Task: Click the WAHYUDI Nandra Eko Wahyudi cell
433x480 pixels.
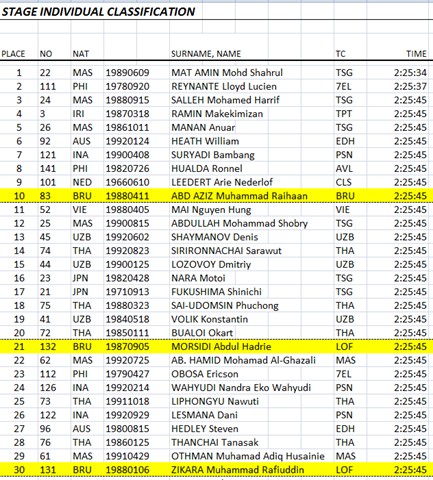Action: click(241, 388)
